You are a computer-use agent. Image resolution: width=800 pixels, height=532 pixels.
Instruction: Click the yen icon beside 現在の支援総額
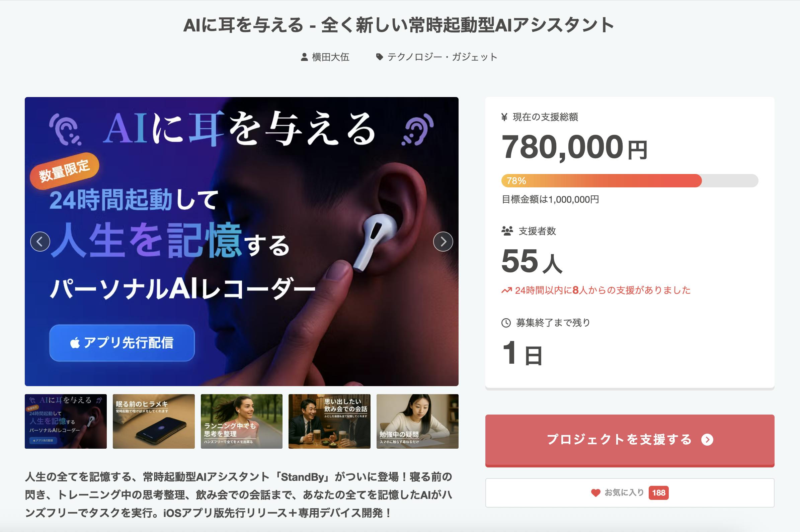click(504, 117)
